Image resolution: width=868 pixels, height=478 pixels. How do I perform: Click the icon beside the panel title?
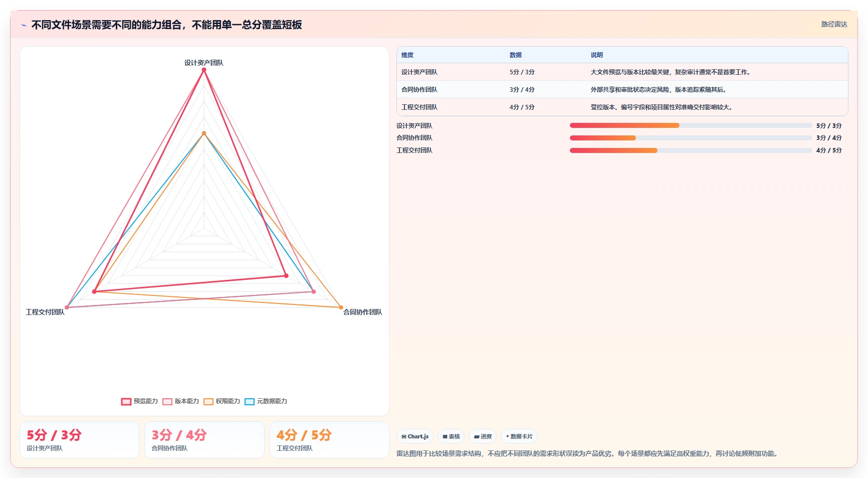[x=24, y=25]
